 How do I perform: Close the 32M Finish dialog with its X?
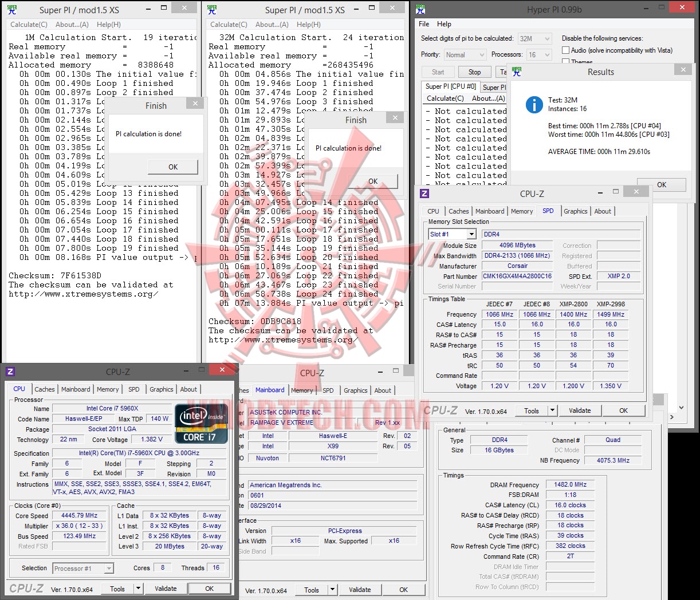[x=395, y=117]
